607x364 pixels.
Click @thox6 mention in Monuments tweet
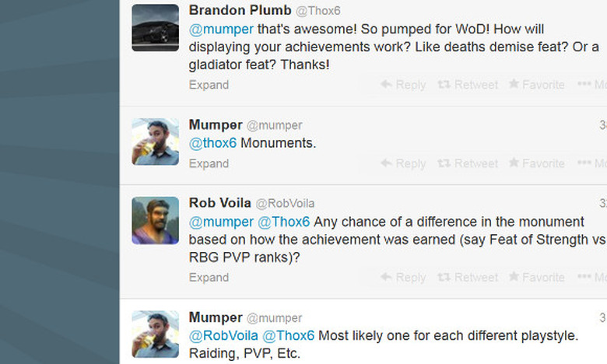212,144
